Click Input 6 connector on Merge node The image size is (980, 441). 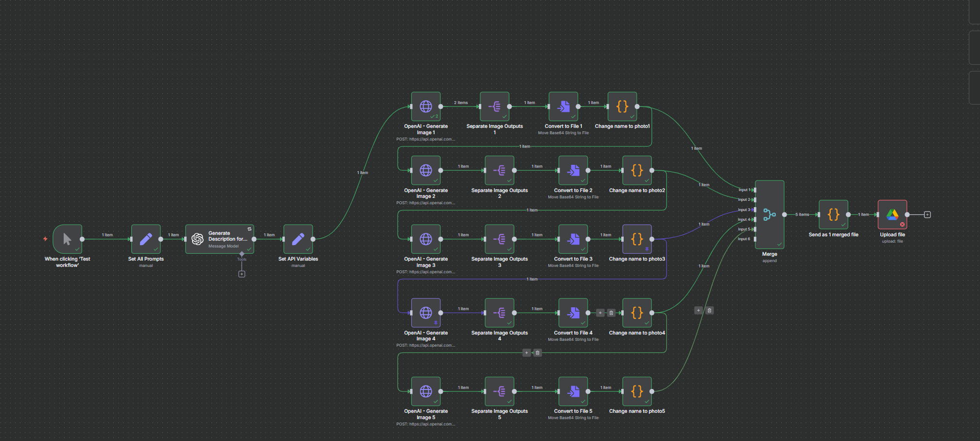[754, 239]
